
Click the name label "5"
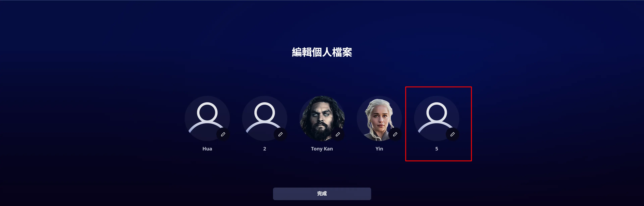coord(437,149)
